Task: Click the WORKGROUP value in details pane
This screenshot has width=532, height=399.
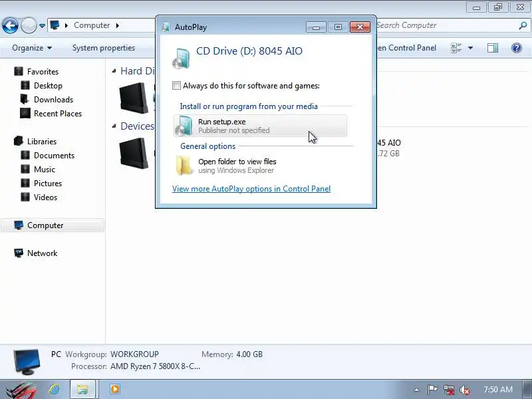Action: tap(135, 354)
